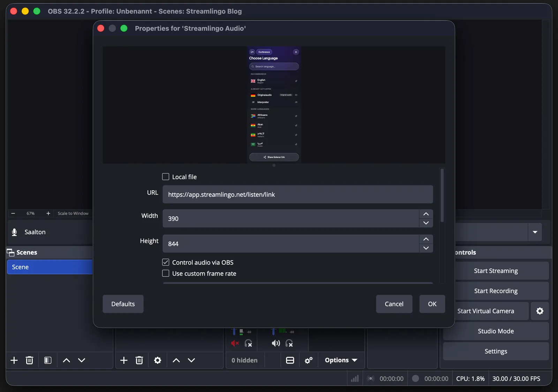Open advanced audio properties gears icon
558x392 pixels.
coord(309,360)
